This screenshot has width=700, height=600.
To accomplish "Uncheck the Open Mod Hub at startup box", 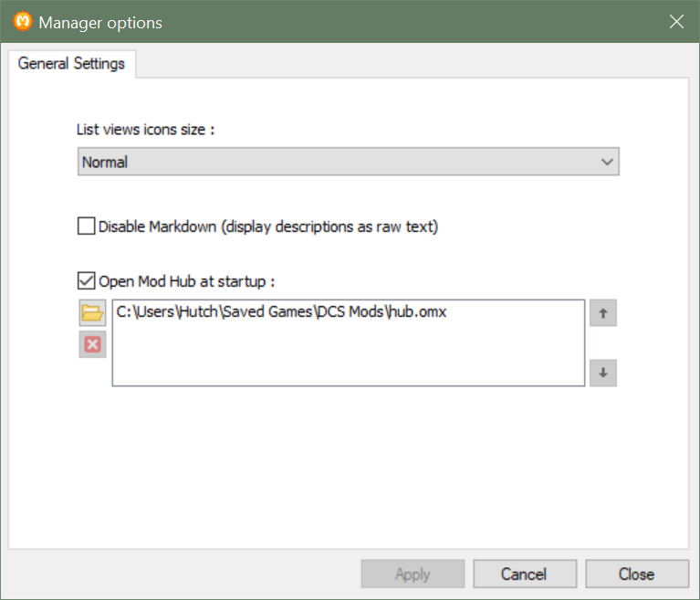I will (86, 281).
